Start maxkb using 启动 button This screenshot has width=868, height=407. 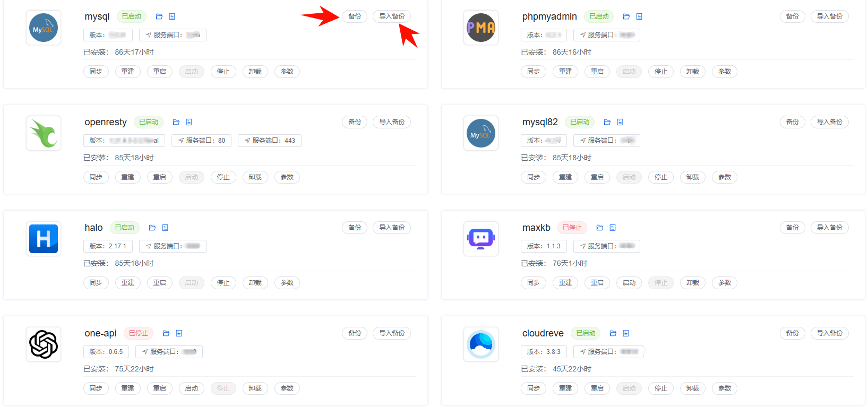pyautogui.click(x=629, y=283)
